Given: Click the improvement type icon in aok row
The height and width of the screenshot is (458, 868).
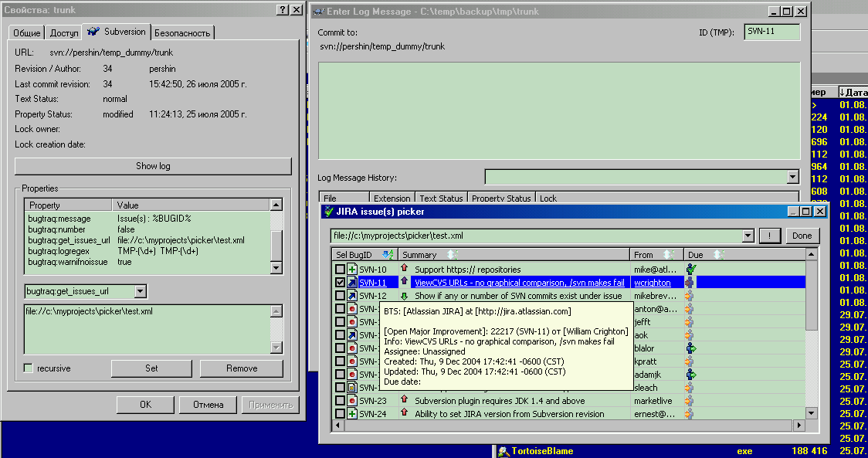Looking at the screenshot, I should point(352,335).
